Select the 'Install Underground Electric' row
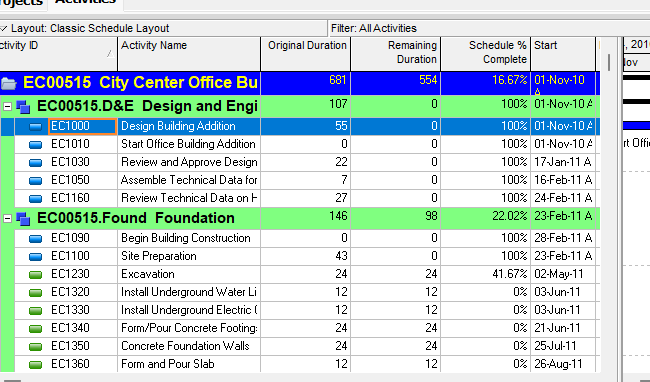Image resolution: width=650 pixels, height=382 pixels. pyautogui.click(x=307, y=310)
